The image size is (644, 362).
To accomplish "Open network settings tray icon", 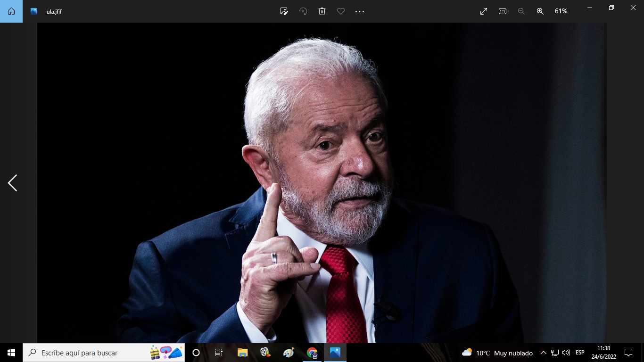I will tap(555, 353).
